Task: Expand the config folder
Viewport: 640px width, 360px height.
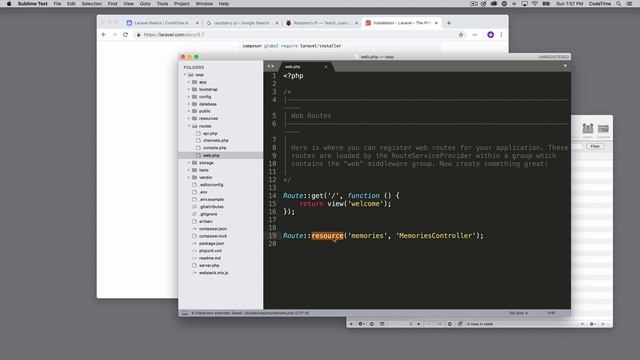Action: (189, 97)
